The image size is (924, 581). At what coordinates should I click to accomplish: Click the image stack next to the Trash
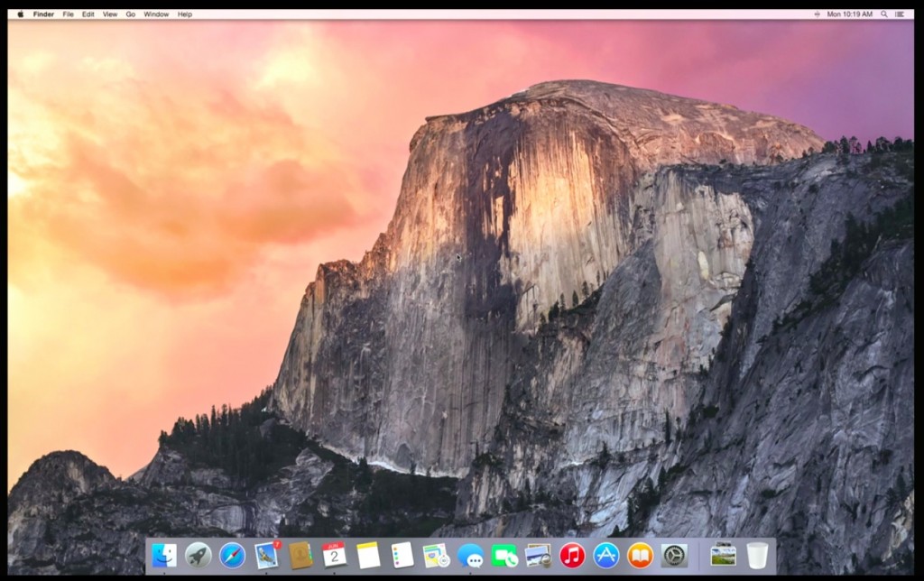(x=722, y=559)
